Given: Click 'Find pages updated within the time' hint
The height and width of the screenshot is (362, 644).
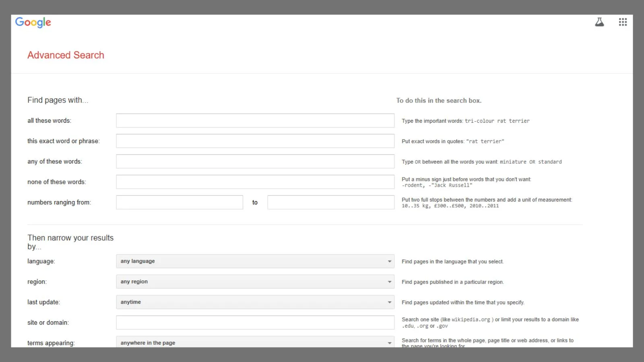Looking at the screenshot, I should pos(463,302).
